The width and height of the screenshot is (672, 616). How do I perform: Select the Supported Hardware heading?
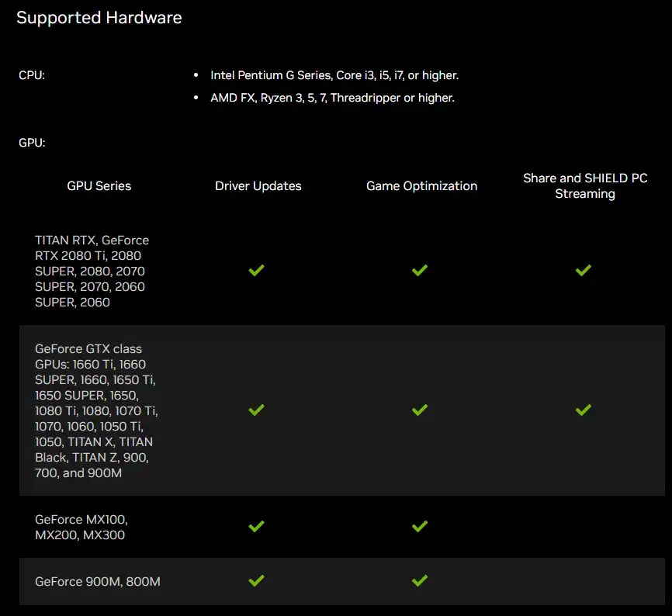99,17
